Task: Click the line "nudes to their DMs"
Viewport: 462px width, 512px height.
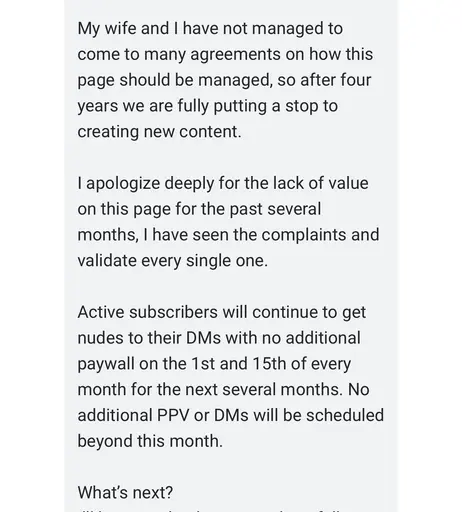Action: 219,338
